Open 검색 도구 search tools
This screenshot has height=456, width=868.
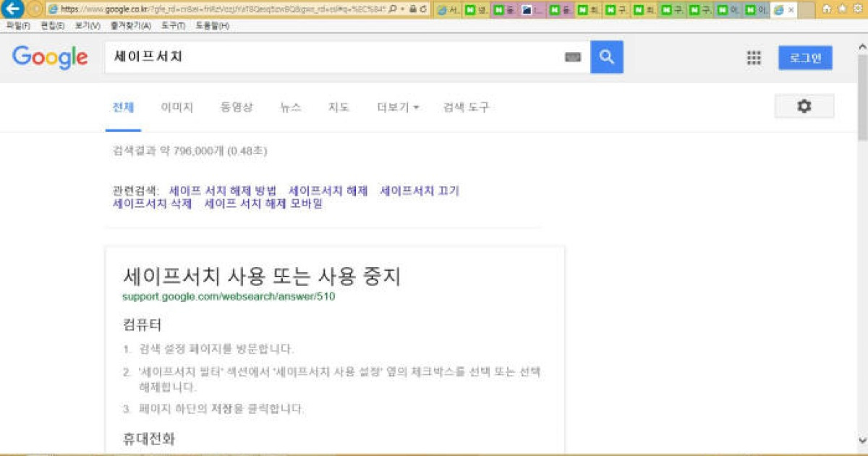467,107
